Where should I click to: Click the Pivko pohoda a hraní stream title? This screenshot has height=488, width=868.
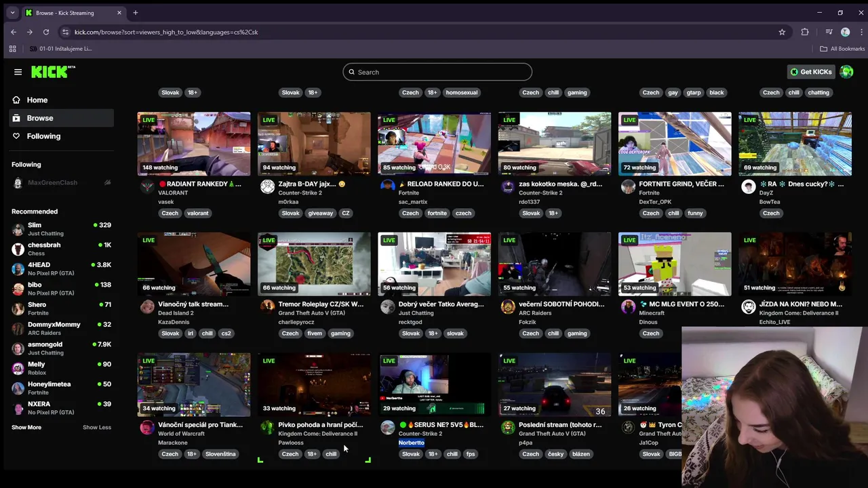pyautogui.click(x=320, y=425)
